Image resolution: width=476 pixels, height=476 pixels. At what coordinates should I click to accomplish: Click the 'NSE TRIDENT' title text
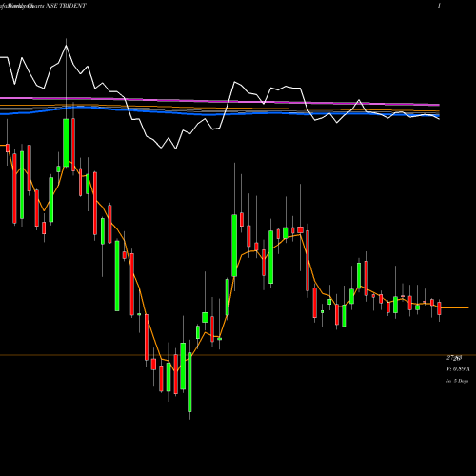tap(66, 6)
